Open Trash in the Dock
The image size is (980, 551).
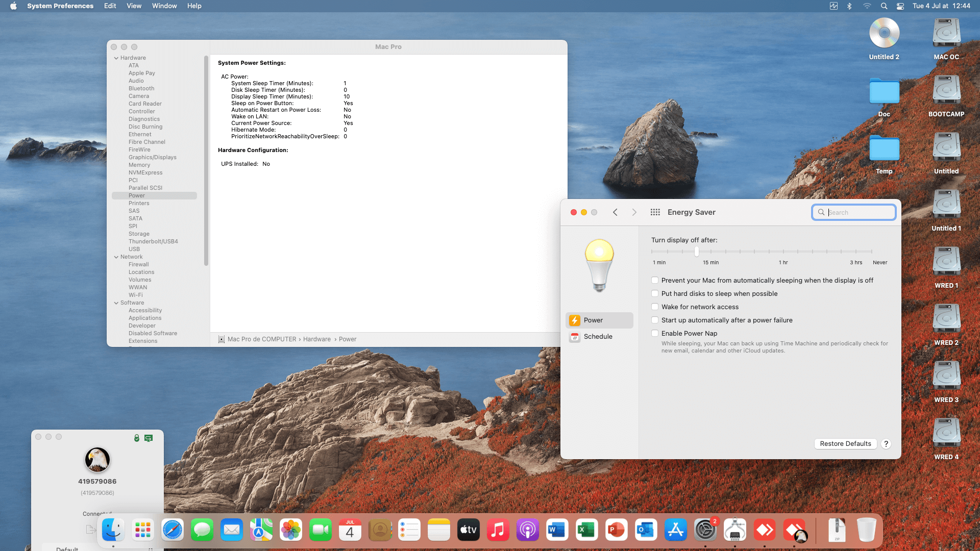(866, 530)
